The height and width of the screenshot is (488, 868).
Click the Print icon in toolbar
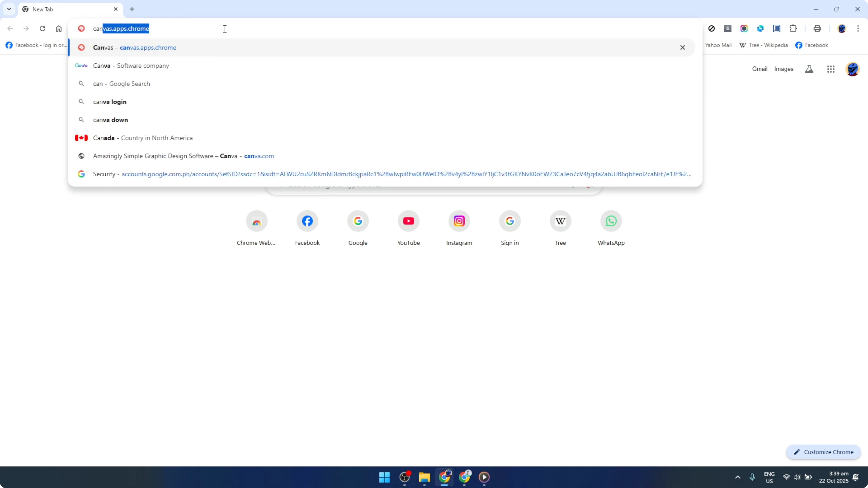click(x=818, y=28)
